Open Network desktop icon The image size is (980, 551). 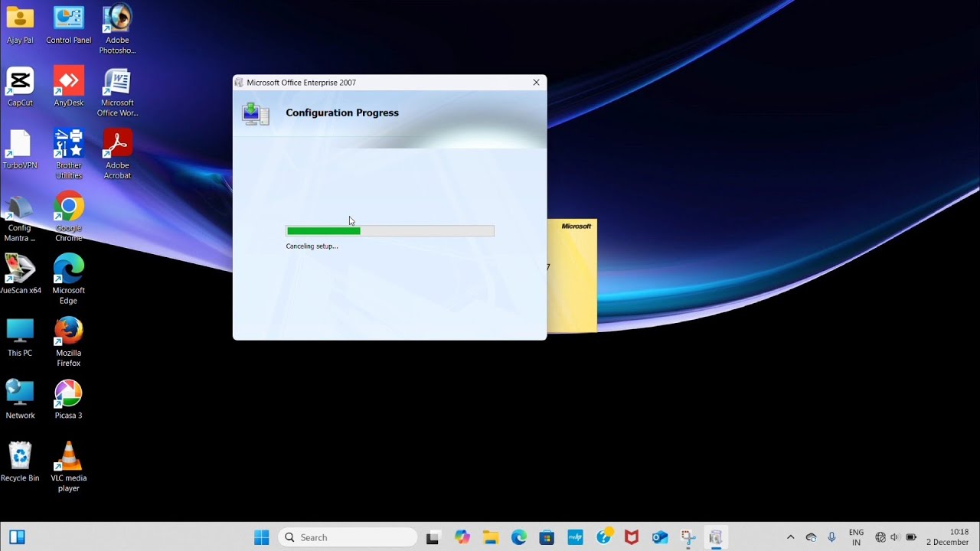[x=20, y=399]
